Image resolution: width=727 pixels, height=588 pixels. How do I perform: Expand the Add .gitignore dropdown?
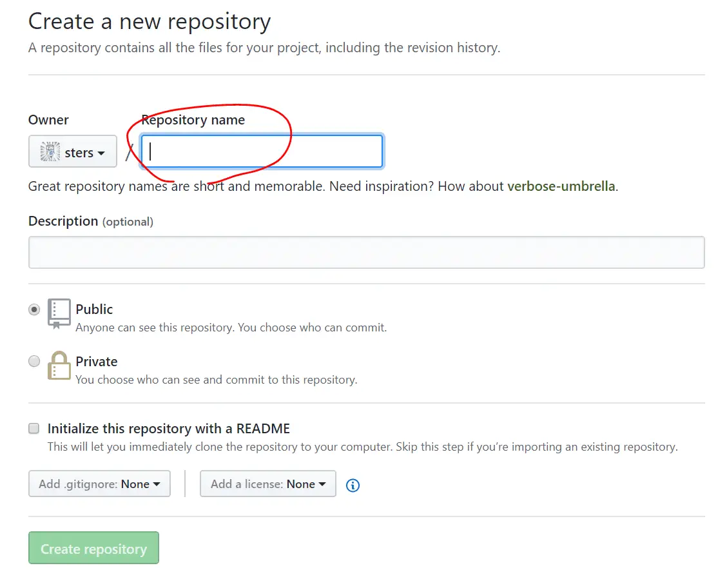99,484
